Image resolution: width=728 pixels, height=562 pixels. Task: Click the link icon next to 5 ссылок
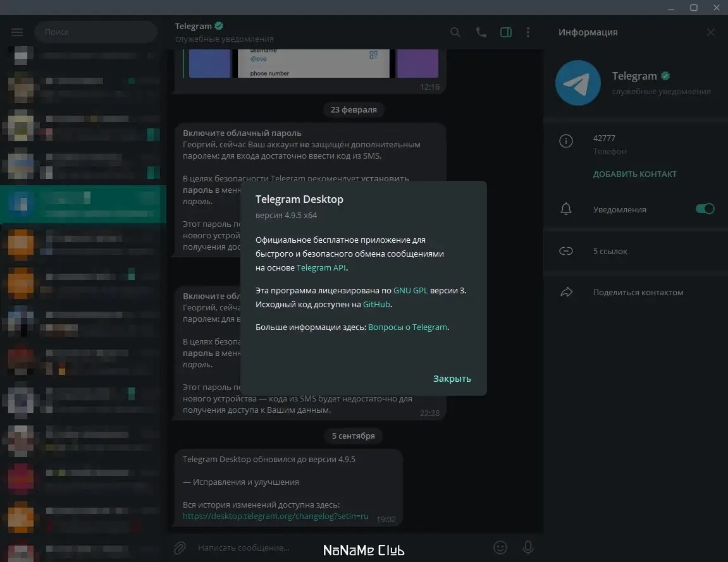point(566,251)
